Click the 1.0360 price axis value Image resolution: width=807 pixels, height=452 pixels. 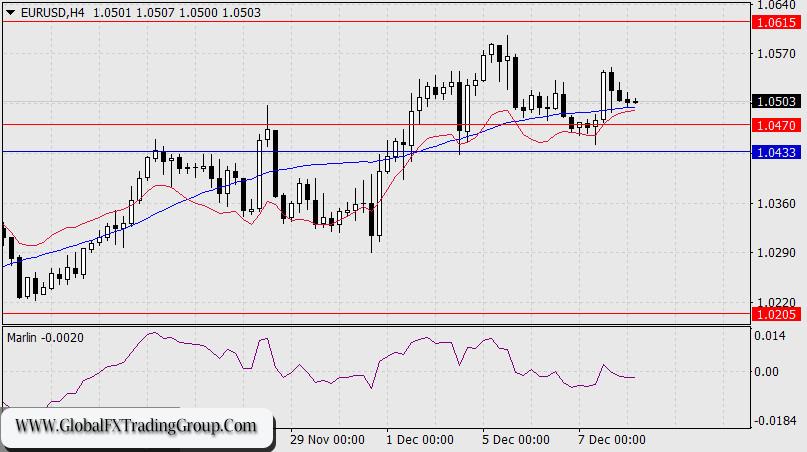coord(776,204)
